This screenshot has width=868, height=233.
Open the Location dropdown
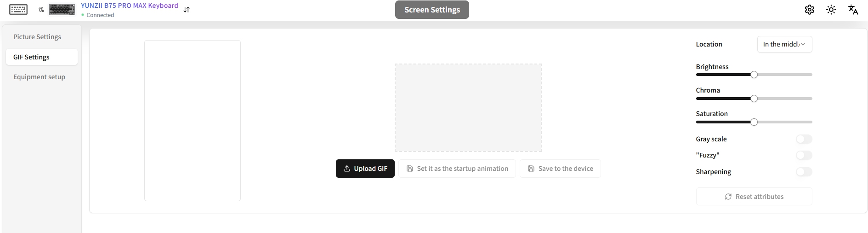click(784, 44)
